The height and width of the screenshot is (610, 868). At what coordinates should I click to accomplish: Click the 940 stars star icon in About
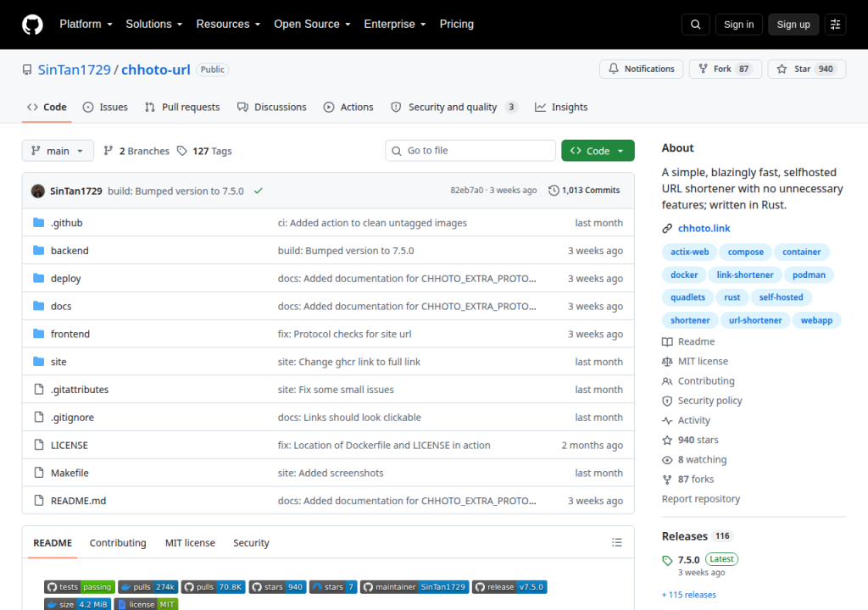click(x=667, y=440)
